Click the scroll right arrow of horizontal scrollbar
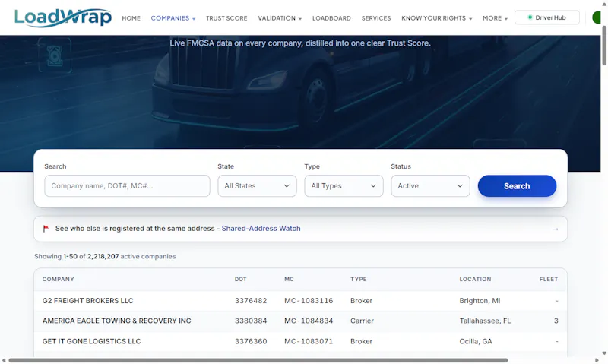This screenshot has height=364, width=608. [597, 360]
